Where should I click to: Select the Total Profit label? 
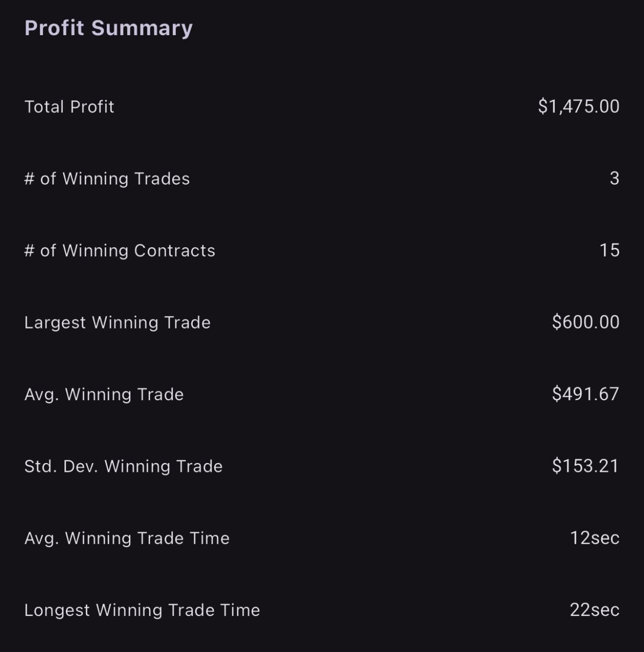[x=69, y=107]
